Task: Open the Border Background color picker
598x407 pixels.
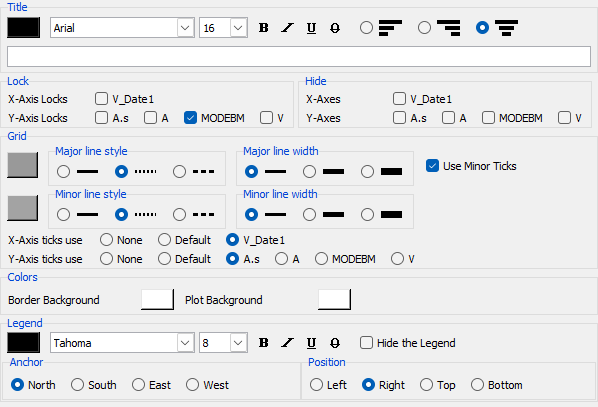Action: [x=157, y=299]
